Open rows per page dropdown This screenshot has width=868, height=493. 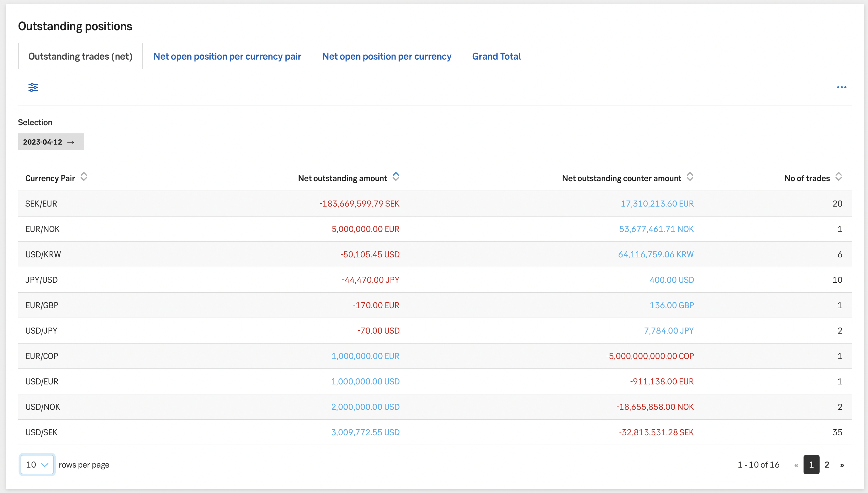coord(37,465)
